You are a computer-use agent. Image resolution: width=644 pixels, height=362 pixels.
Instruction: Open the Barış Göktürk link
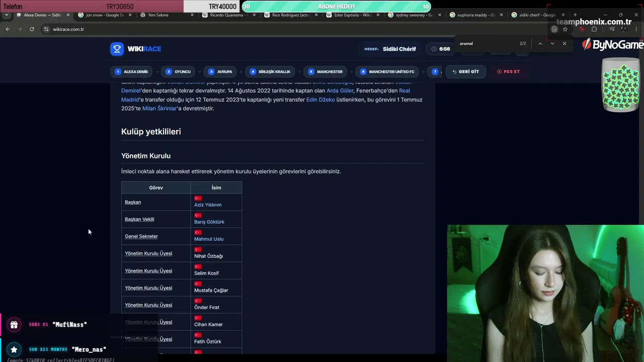pos(209,222)
